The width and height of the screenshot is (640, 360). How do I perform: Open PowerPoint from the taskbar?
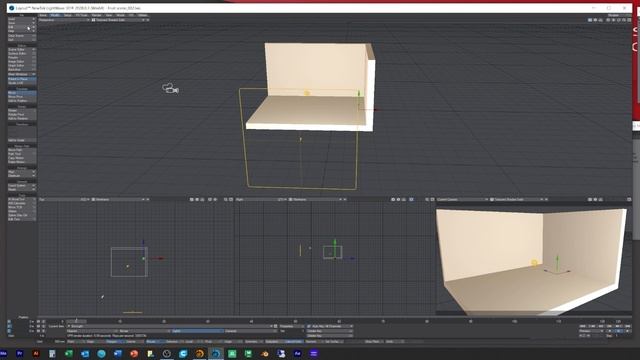[x=134, y=353]
